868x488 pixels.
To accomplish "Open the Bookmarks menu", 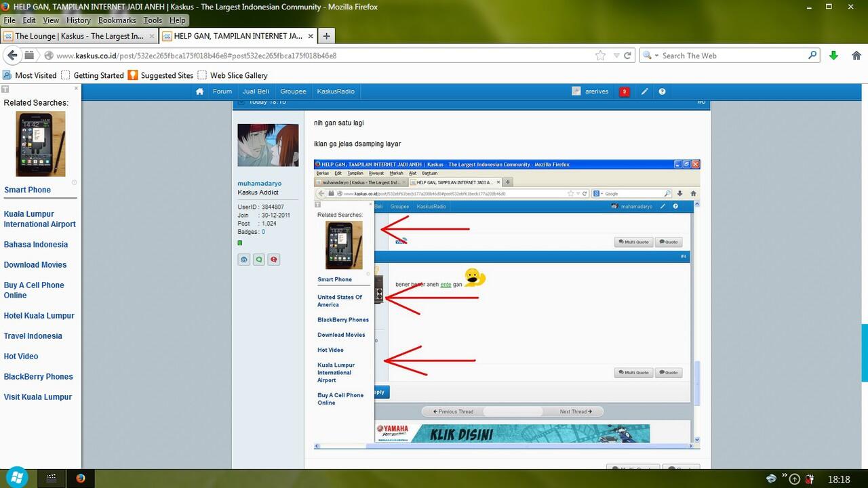I will pos(117,20).
